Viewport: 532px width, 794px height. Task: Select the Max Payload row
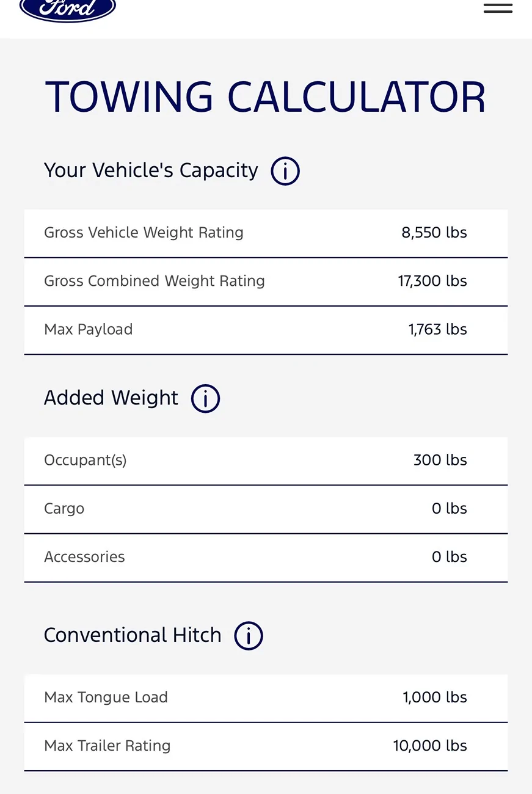point(266,330)
